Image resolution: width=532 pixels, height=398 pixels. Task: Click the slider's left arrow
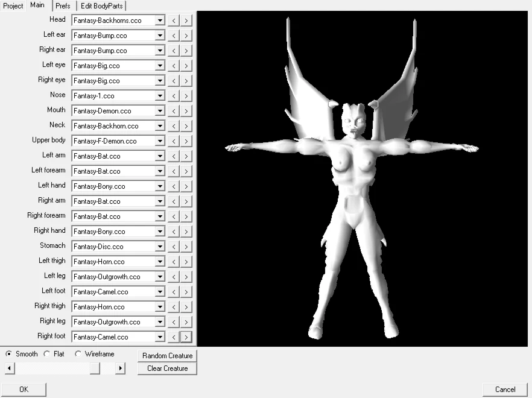pyautogui.click(x=10, y=368)
